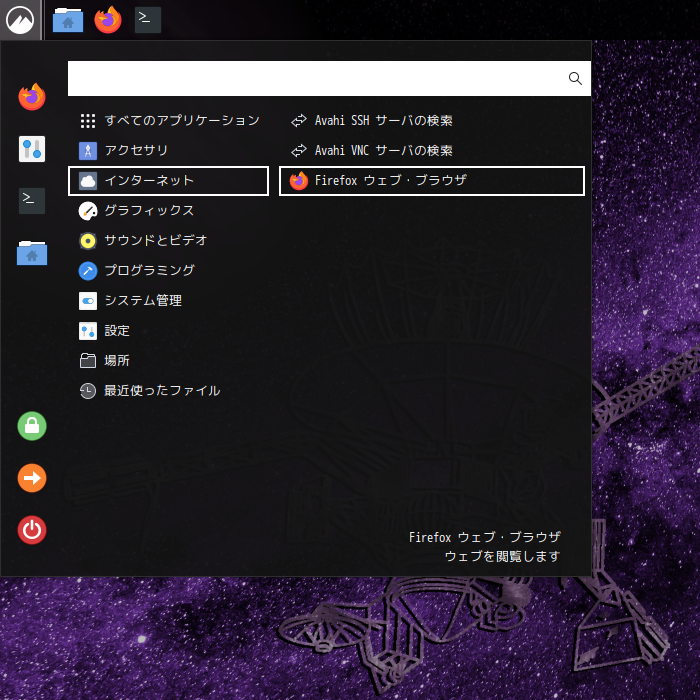Open the home folder icon in the favorites sidebar
The width and height of the screenshot is (700, 700).
[32, 253]
